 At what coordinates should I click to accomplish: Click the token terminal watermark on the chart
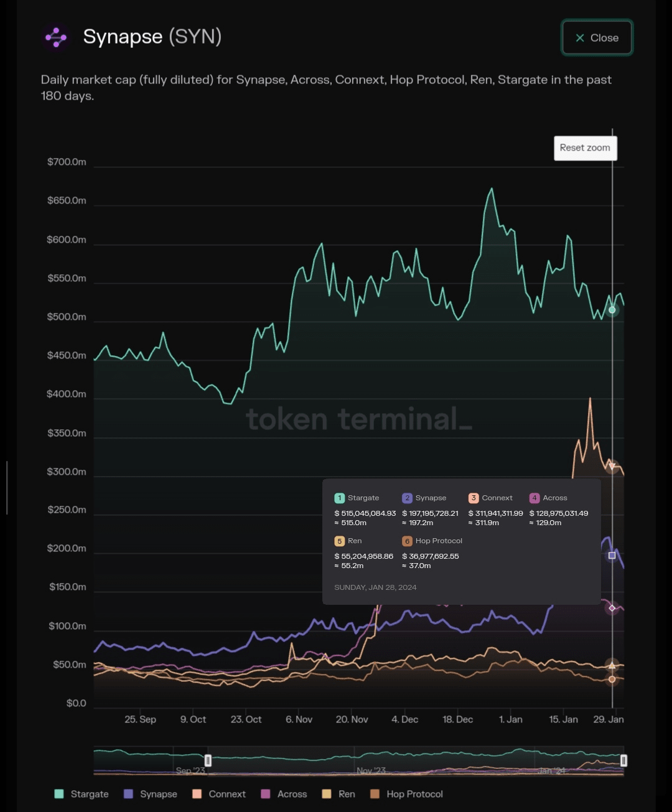coord(360,419)
